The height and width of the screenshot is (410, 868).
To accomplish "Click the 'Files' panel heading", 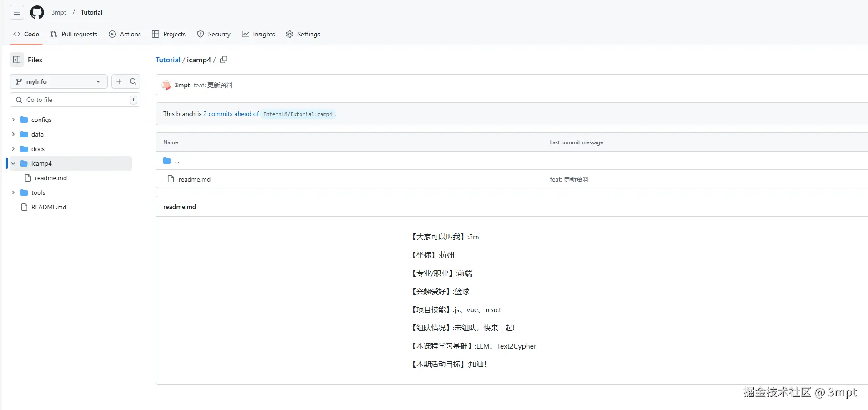I will pos(35,60).
